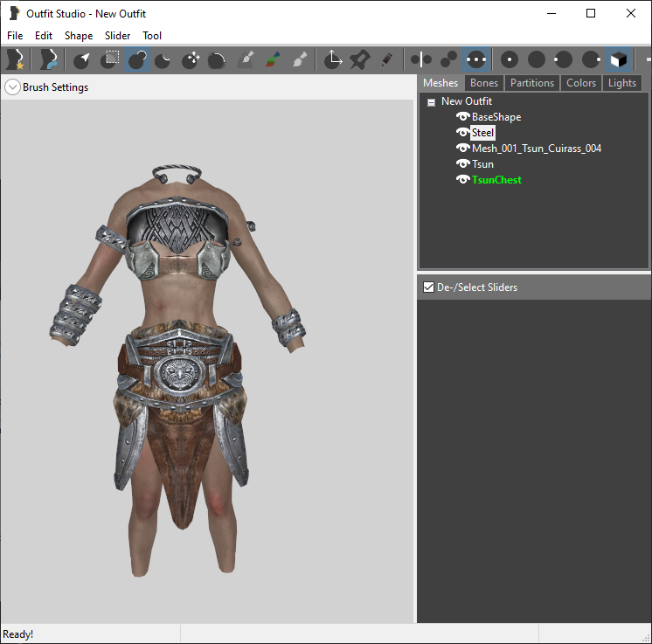Maximize the Outfit Studio window
This screenshot has width=652, height=644.
pyautogui.click(x=591, y=13)
